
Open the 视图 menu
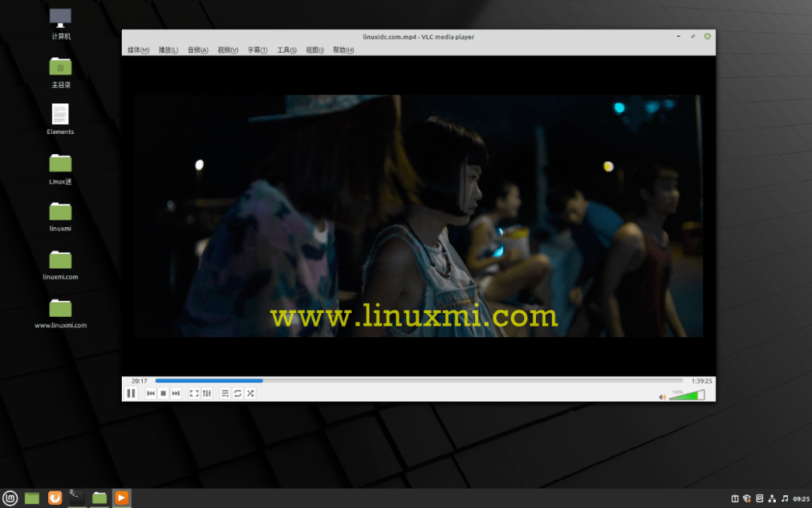314,50
